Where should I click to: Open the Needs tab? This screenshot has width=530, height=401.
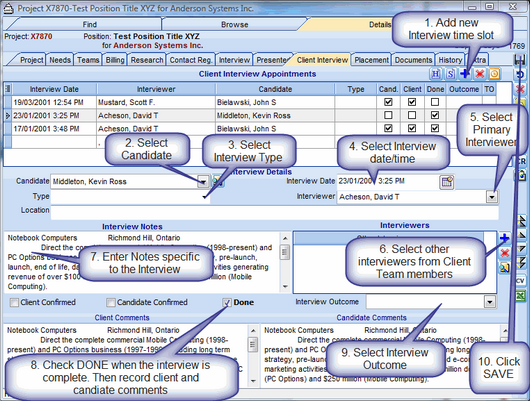click(60, 60)
